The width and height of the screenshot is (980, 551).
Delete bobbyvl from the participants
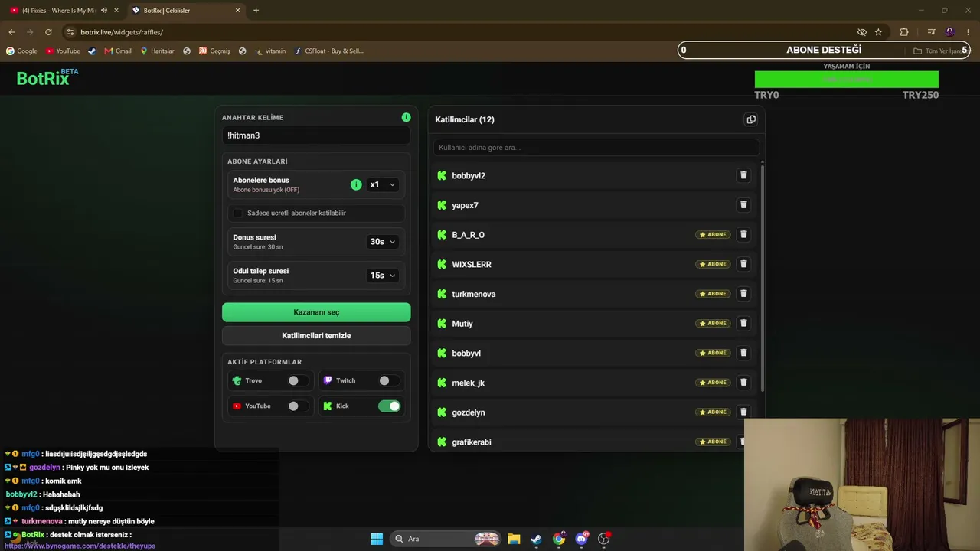(x=743, y=353)
